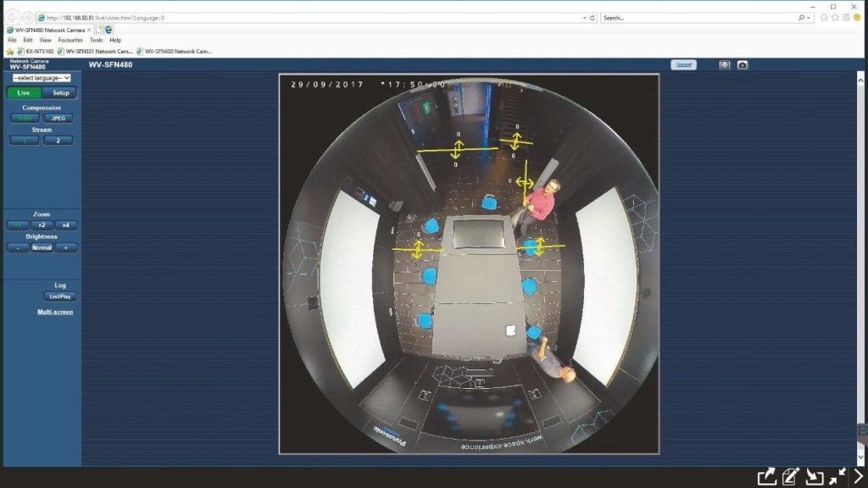This screenshot has height=488, width=868.
Task: Click the edit pencil icon in the bottom bar
Action: (790, 476)
